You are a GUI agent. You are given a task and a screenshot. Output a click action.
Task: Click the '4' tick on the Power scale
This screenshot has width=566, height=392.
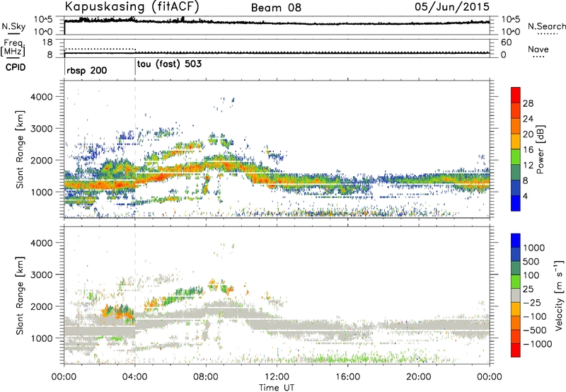(526, 196)
